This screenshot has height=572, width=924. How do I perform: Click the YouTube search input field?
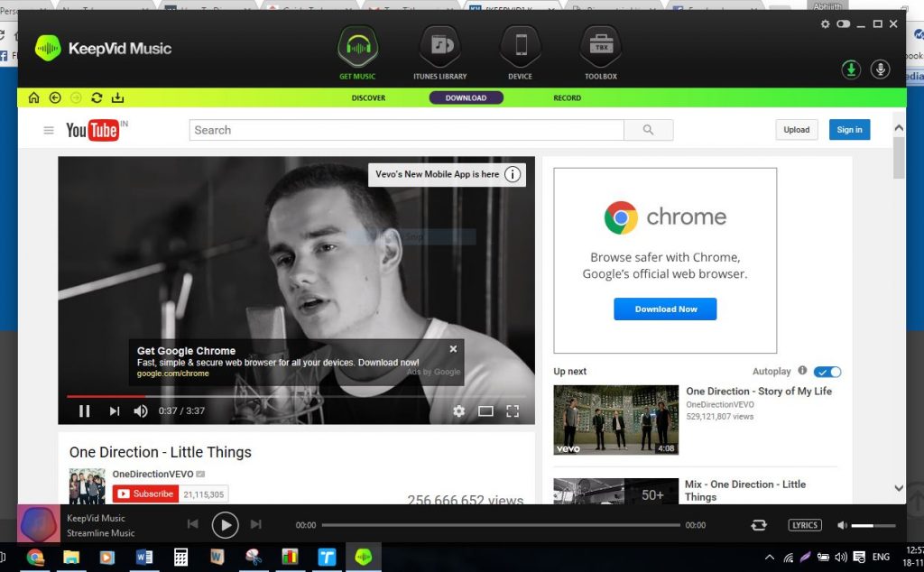pyautogui.click(x=406, y=130)
